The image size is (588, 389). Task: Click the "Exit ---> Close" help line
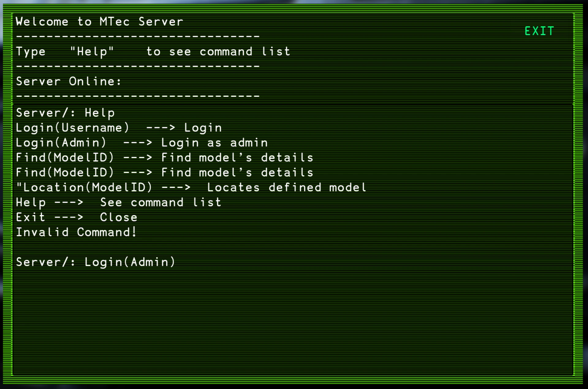[77, 217]
